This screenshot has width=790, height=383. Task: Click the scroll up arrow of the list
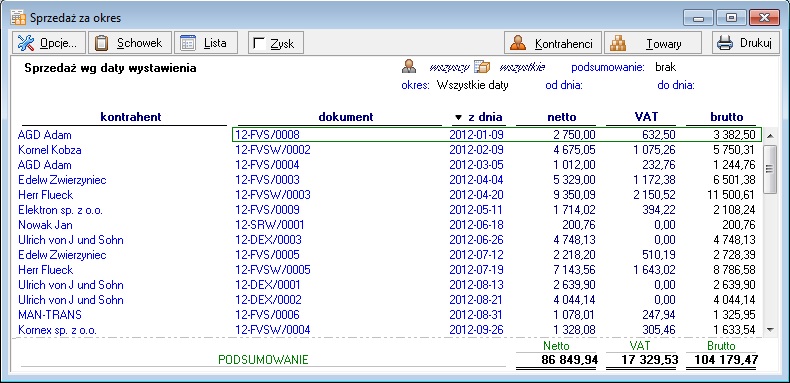(770, 135)
